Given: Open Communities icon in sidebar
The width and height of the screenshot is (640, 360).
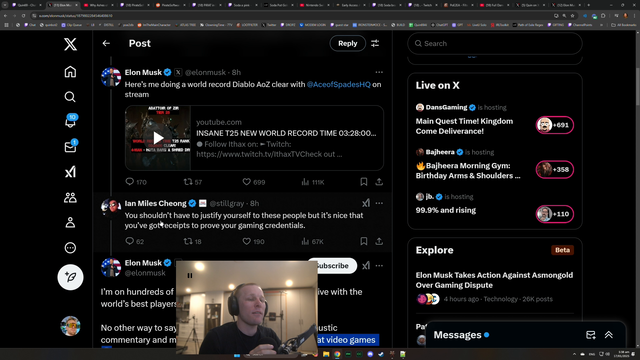Looking at the screenshot, I should pos(70,198).
